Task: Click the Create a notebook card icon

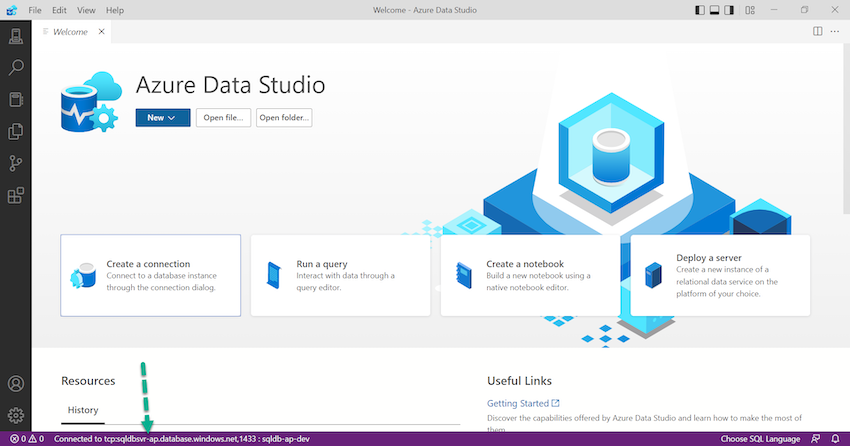Action: pyautogui.click(x=464, y=275)
